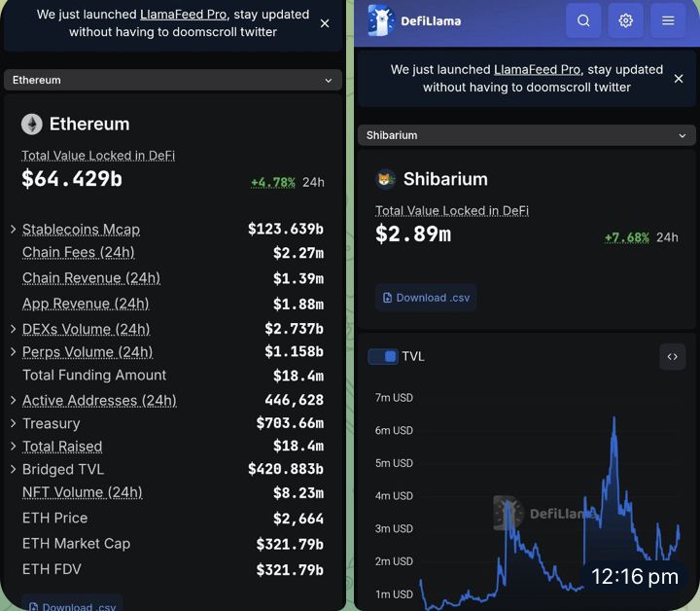Open LlamaFeed Pro link in right banner
The width and height of the screenshot is (700, 611).
pyautogui.click(x=537, y=70)
